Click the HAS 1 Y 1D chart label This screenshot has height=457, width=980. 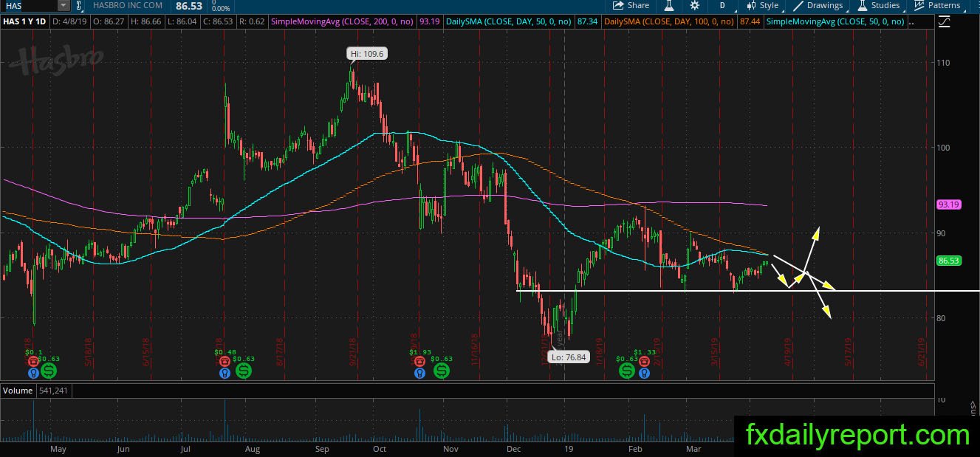[x=26, y=21]
